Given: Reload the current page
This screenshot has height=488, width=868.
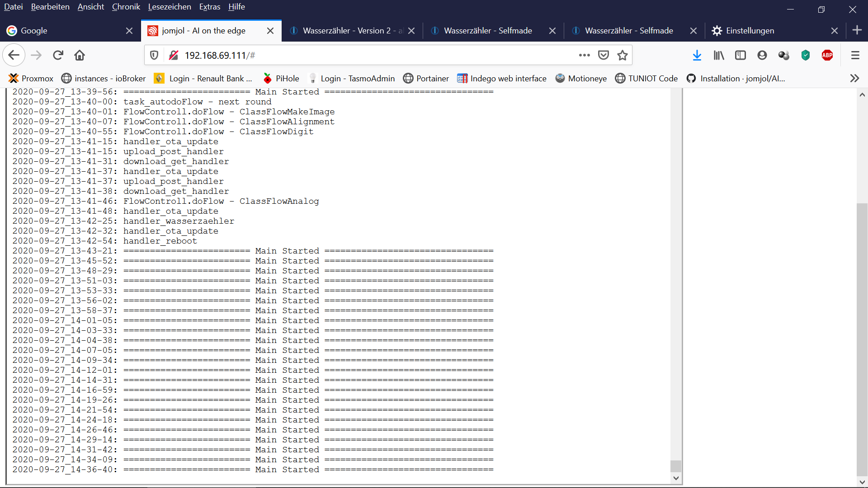Looking at the screenshot, I should click(x=58, y=55).
